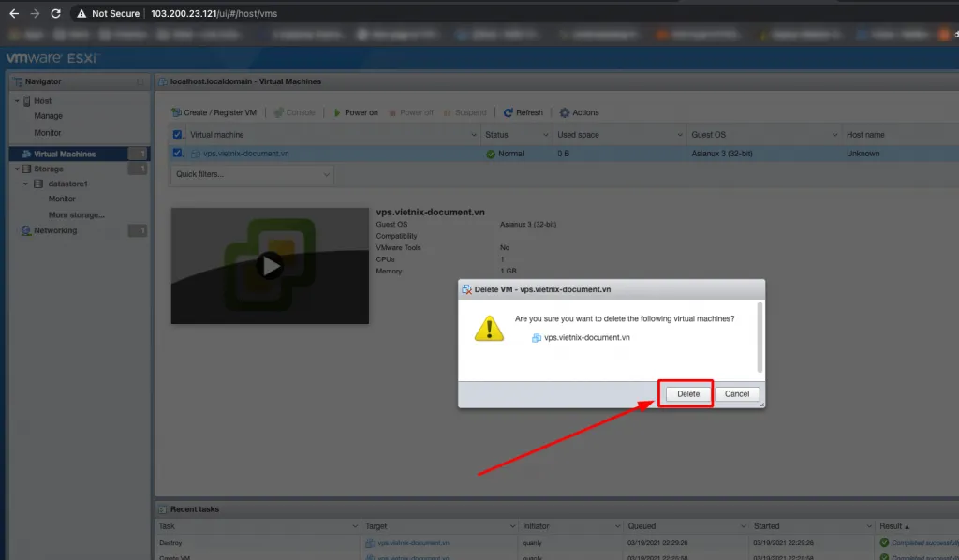Collapse the Host tree node
The image size is (959, 560).
(x=17, y=101)
